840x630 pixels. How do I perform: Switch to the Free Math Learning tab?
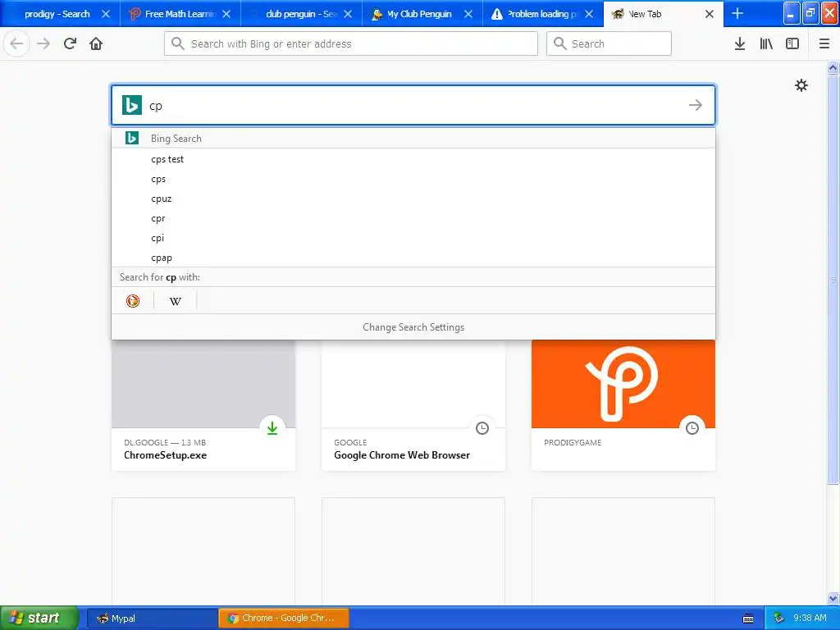[180, 14]
